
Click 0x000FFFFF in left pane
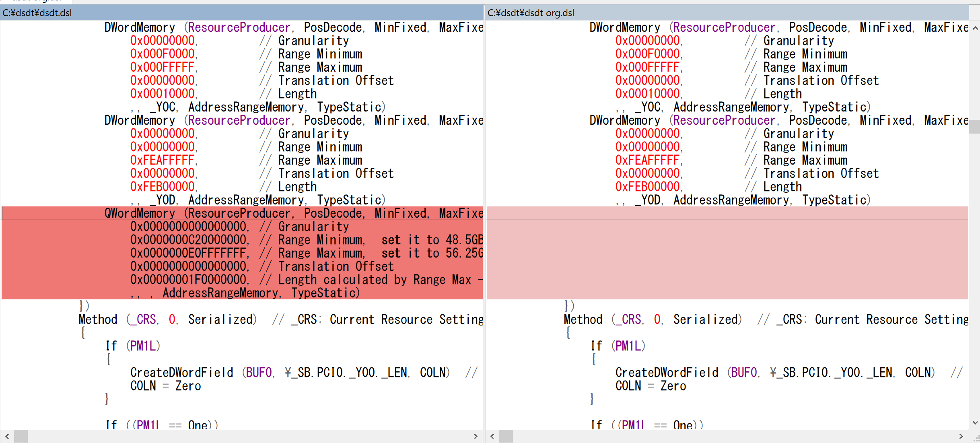coord(163,67)
